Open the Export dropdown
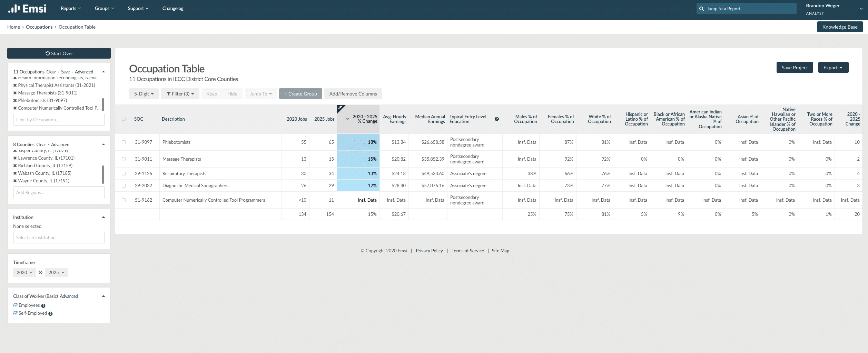The width and height of the screenshot is (868, 353). [x=833, y=68]
